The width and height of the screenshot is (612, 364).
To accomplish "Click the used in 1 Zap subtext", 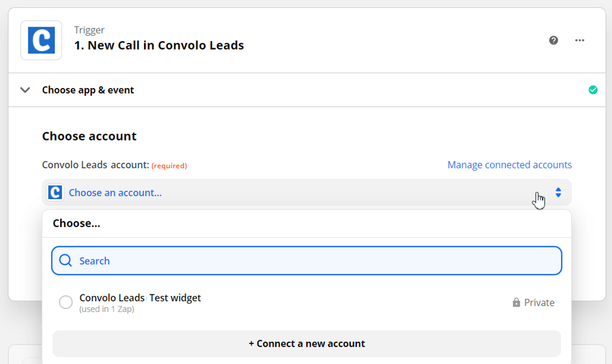I will click(x=107, y=309).
